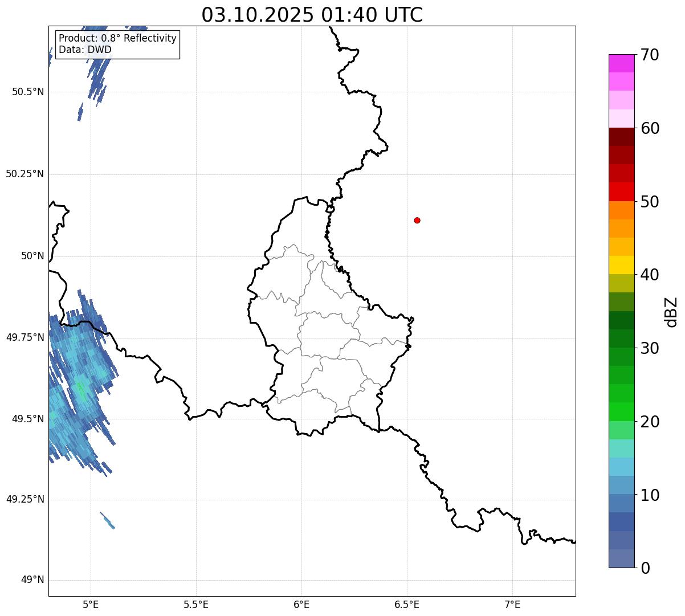Screen dimensions: 685x616
Task: Click the colorbar tick label 10
Action: 650,495
